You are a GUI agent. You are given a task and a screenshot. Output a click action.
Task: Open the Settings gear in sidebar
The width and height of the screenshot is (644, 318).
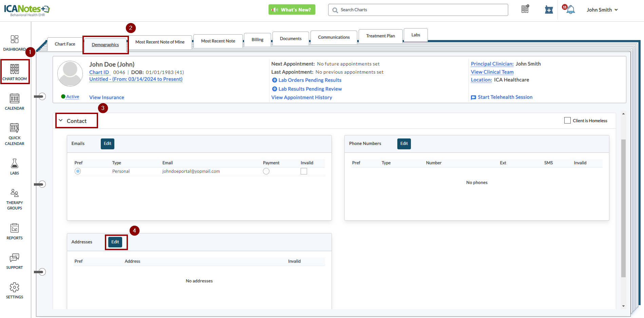(15, 287)
